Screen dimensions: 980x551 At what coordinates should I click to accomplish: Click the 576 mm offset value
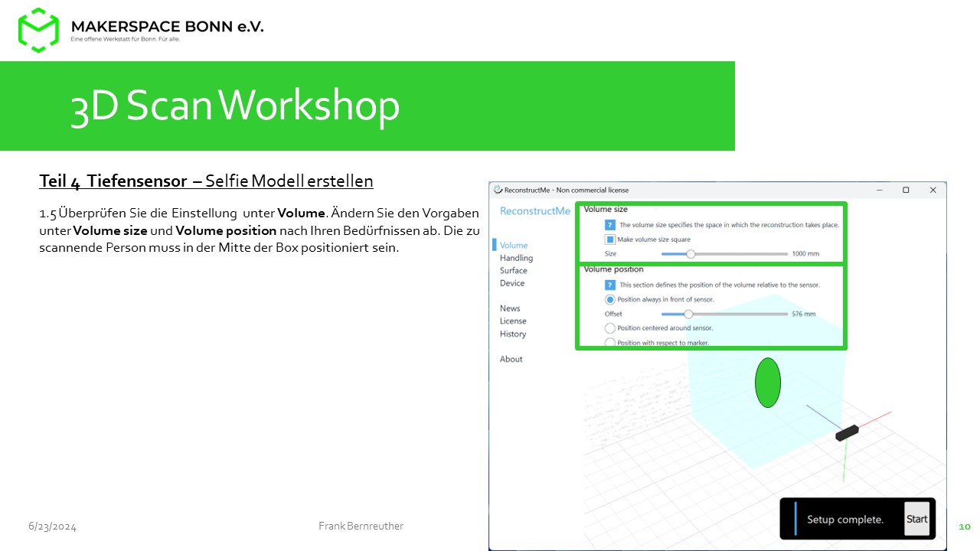804,314
